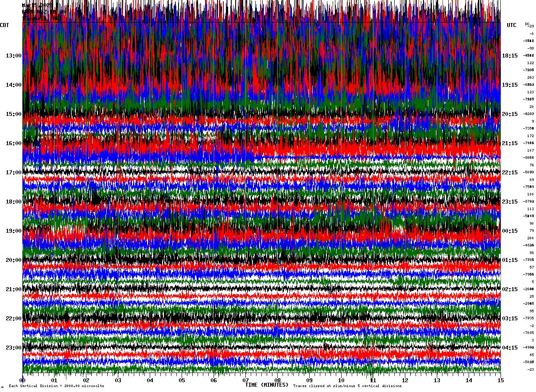536x392 pixels.
Task: Click the CDT time zone label
Action: [x=4, y=25]
